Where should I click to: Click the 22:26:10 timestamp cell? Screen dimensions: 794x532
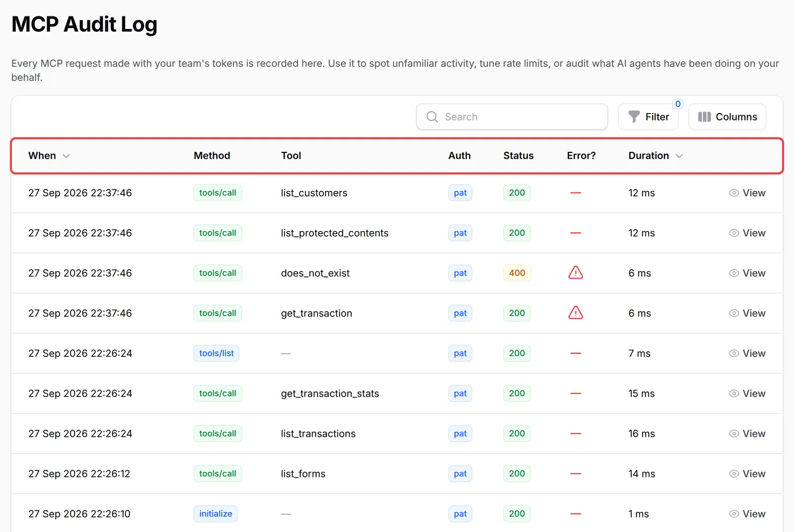79,514
